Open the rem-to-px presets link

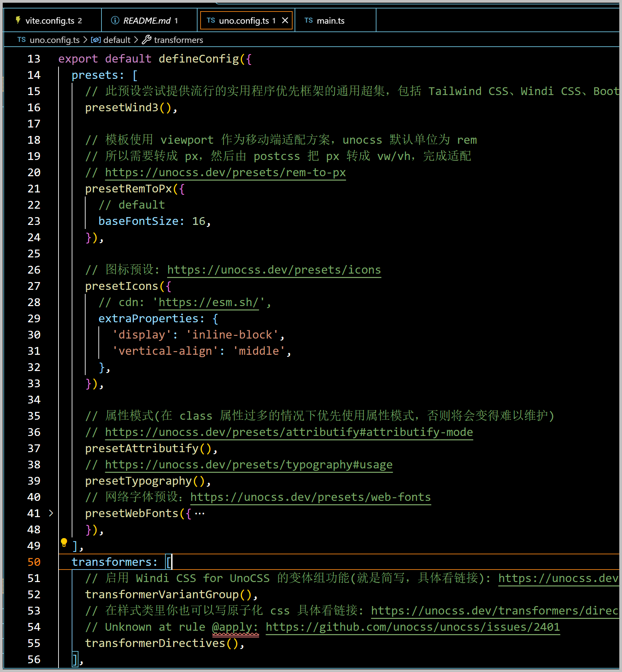(x=225, y=172)
